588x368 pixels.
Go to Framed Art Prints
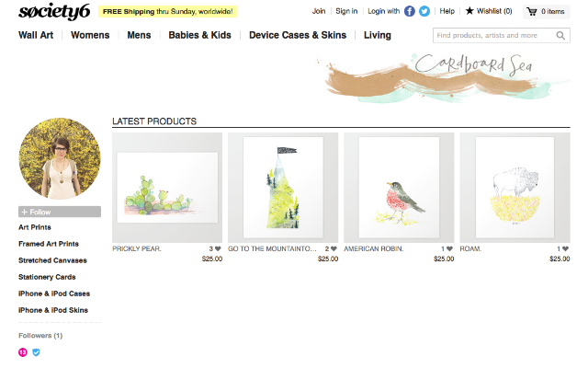pyautogui.click(x=49, y=244)
